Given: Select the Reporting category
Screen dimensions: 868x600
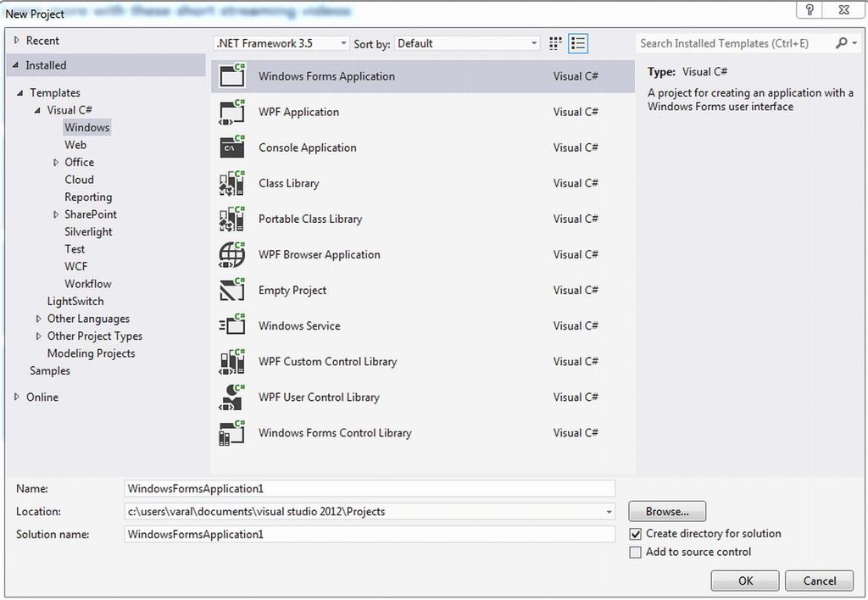Looking at the screenshot, I should click(x=88, y=197).
